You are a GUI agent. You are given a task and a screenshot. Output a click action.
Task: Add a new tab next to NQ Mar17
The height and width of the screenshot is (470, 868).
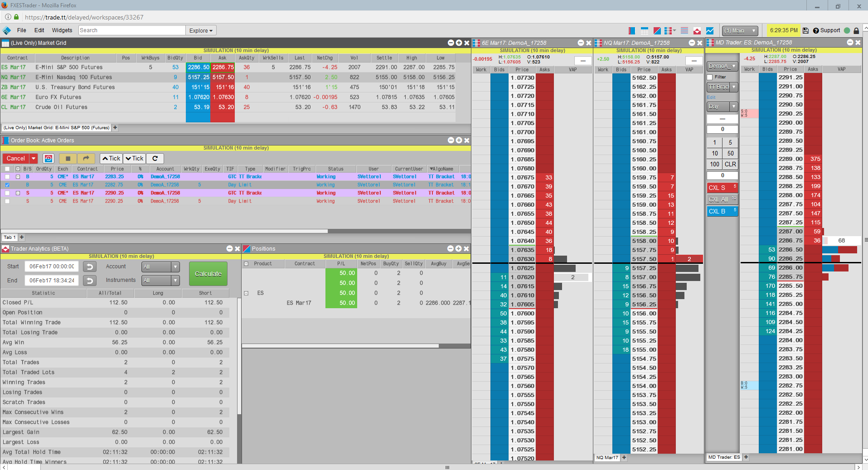point(624,457)
